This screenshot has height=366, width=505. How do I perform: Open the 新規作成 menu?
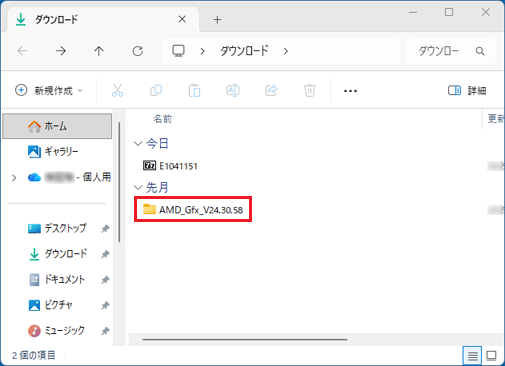(x=49, y=90)
